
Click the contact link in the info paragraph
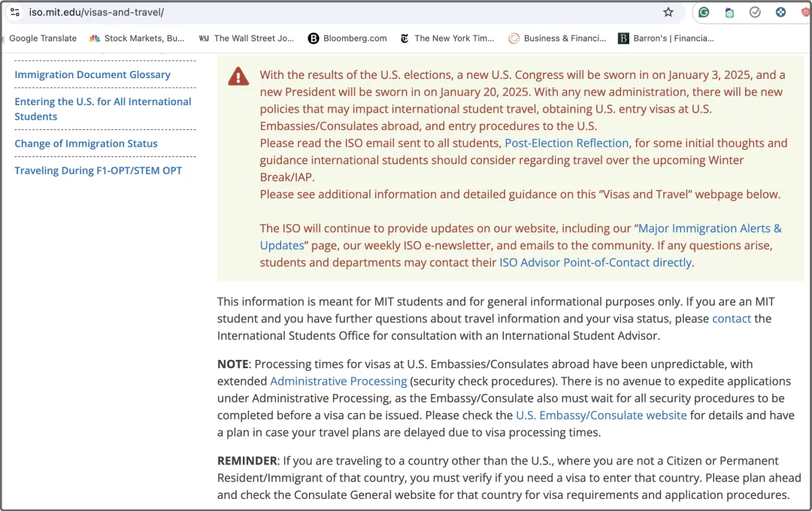[x=732, y=319]
